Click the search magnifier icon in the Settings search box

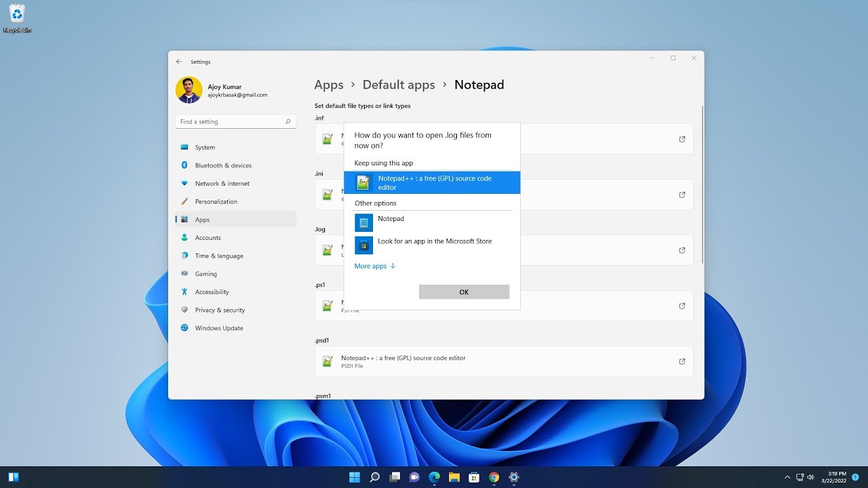(288, 122)
